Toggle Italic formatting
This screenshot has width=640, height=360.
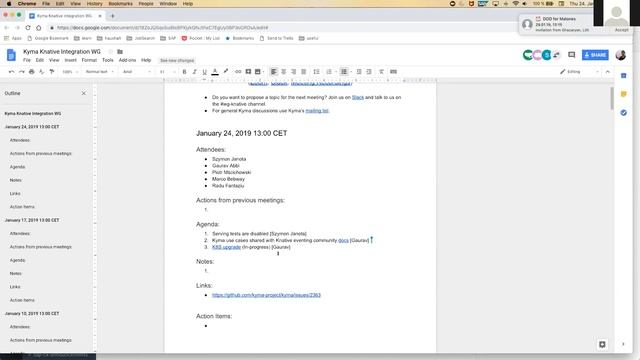[x=195, y=72]
